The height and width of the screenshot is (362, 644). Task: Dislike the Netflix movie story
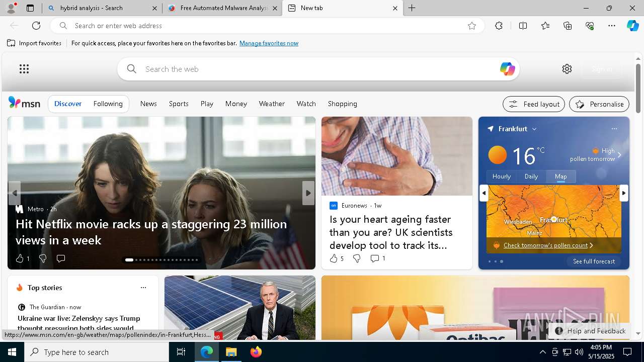[43, 258]
